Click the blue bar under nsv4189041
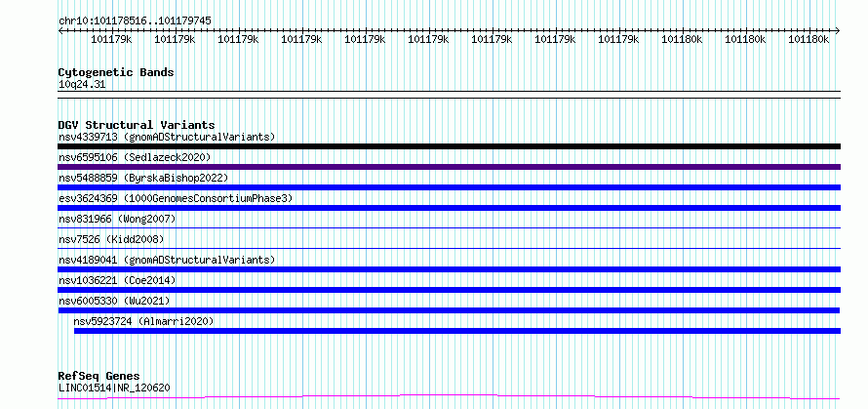This screenshot has height=409, width=868. (449, 269)
